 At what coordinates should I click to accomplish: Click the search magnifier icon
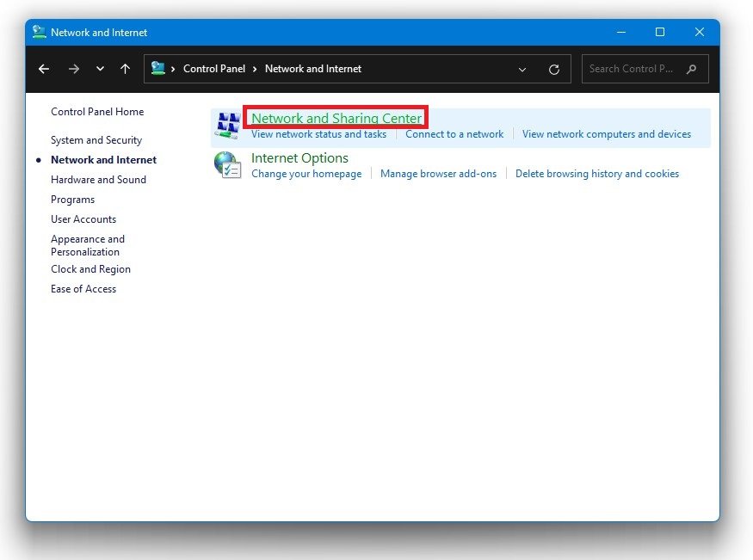692,69
